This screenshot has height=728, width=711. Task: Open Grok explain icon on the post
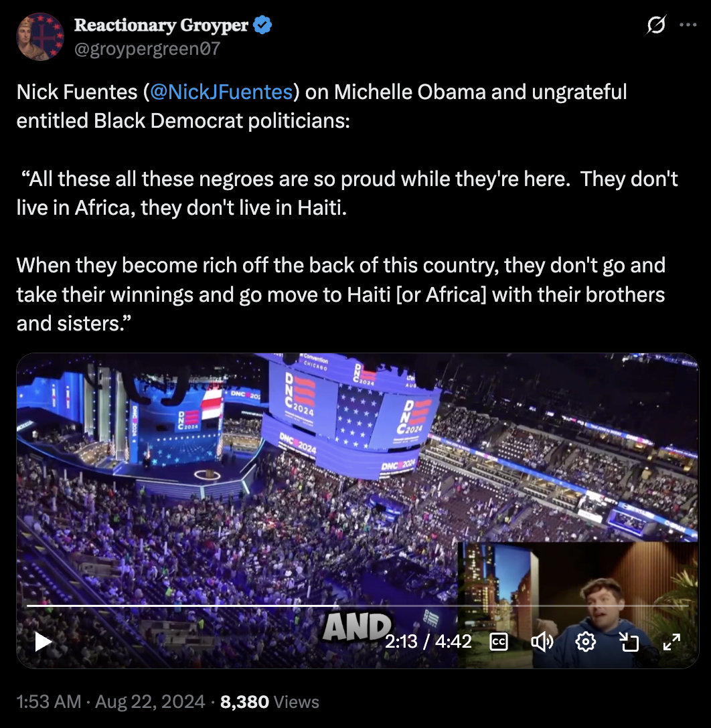(655, 25)
